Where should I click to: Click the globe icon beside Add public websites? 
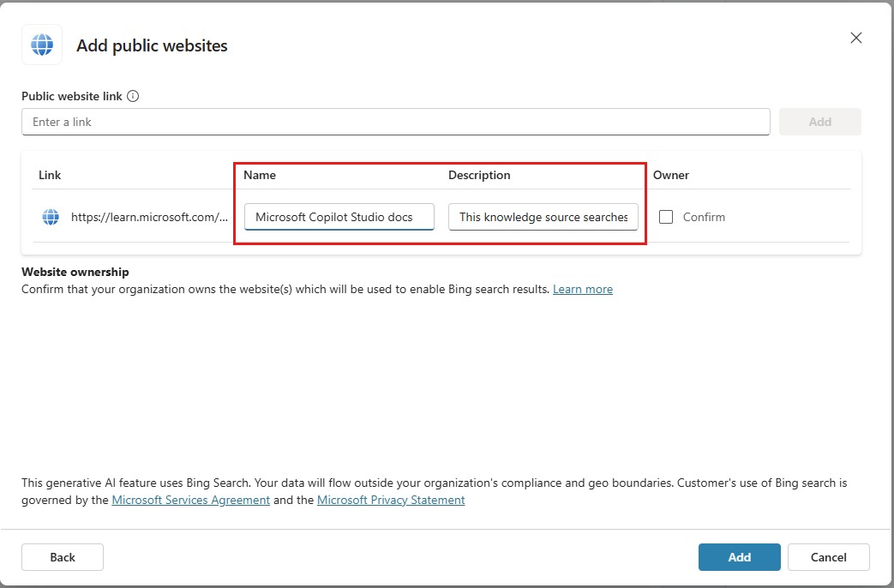pyautogui.click(x=42, y=45)
